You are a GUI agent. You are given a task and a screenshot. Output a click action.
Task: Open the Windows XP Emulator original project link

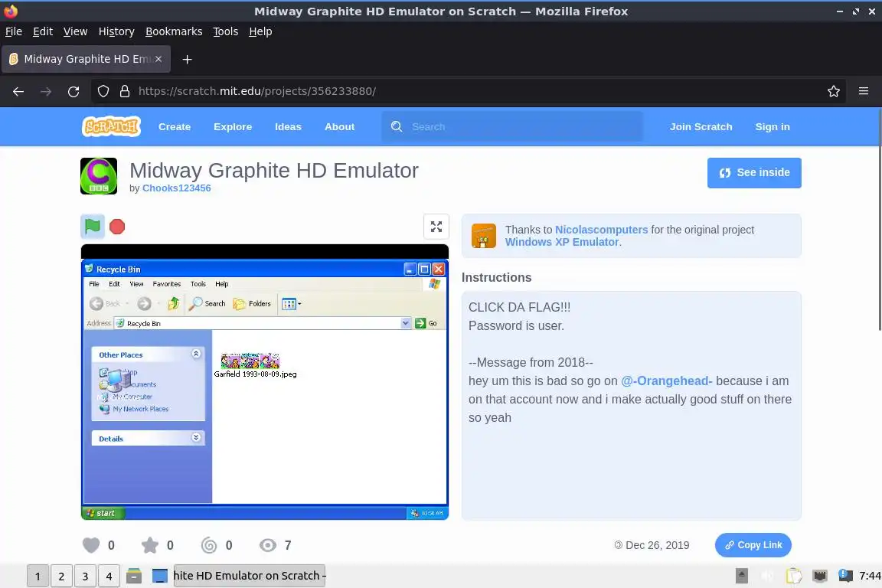tap(562, 242)
